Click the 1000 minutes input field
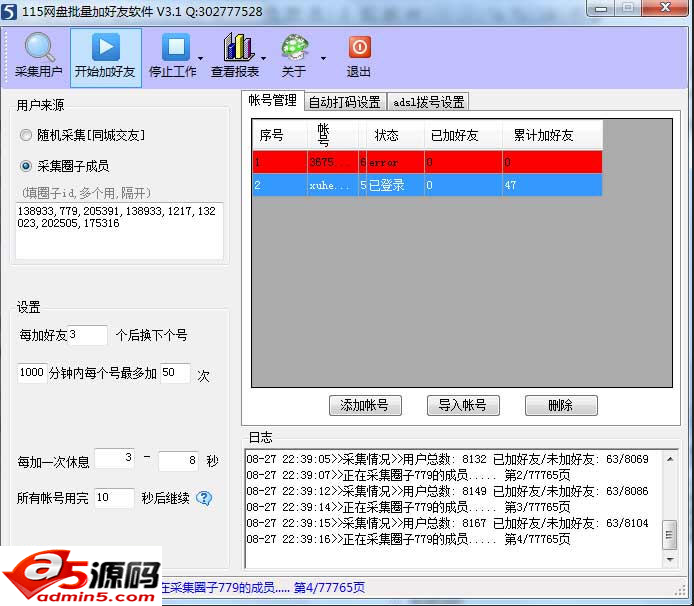The width and height of the screenshot is (694, 606). point(32,373)
